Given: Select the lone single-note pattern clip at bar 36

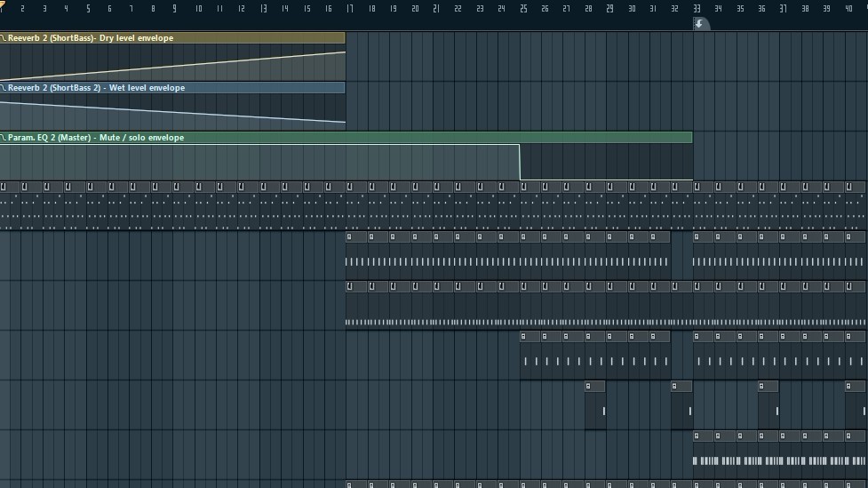Looking at the screenshot, I should [x=768, y=387].
